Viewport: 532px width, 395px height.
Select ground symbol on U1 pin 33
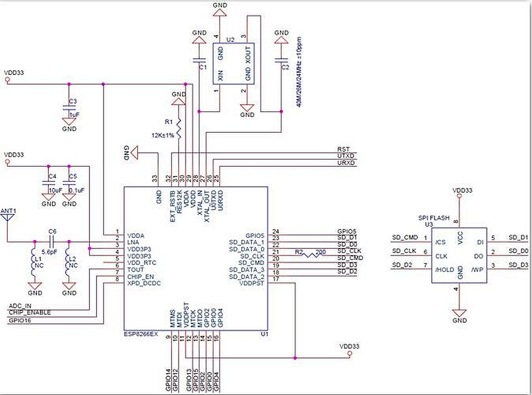point(135,152)
